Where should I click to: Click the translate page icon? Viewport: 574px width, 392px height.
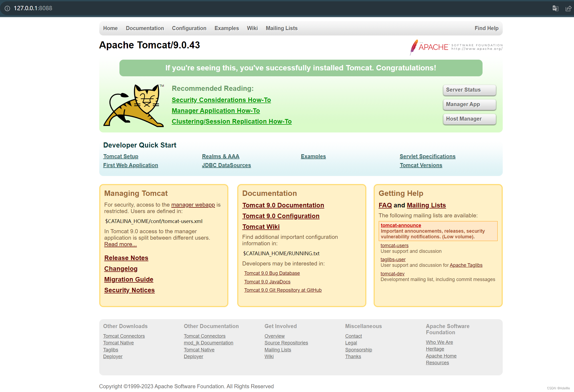(555, 8)
